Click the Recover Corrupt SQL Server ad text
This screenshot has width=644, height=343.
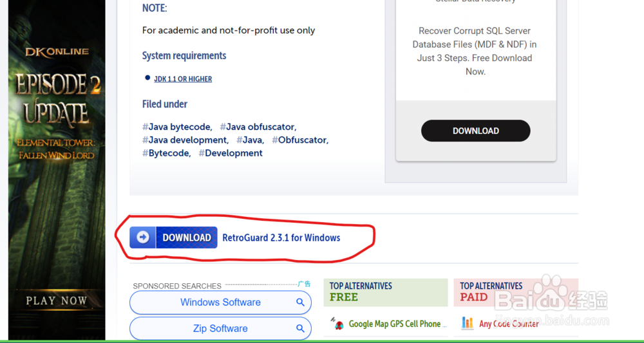click(475, 51)
